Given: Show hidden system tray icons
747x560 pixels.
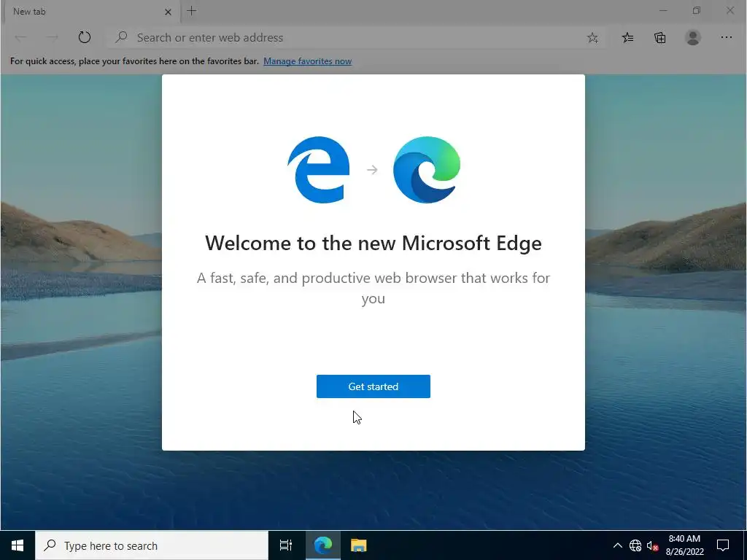Looking at the screenshot, I should click(617, 545).
